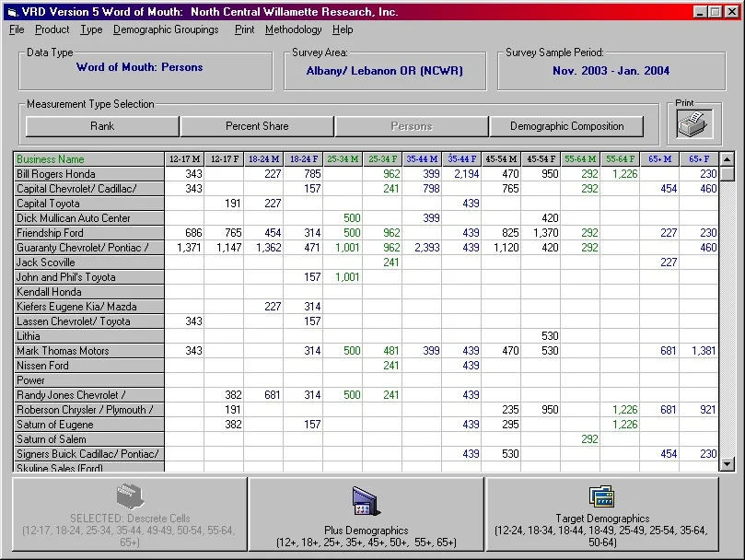Click the table scrollbar up arrow
Image resolution: width=745 pixels, height=560 pixels.
tap(727, 159)
